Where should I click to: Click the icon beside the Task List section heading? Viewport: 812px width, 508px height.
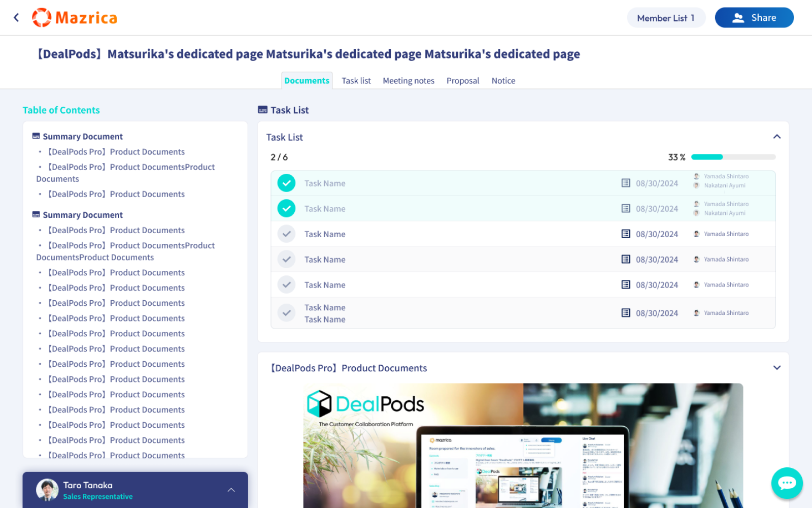(262, 110)
